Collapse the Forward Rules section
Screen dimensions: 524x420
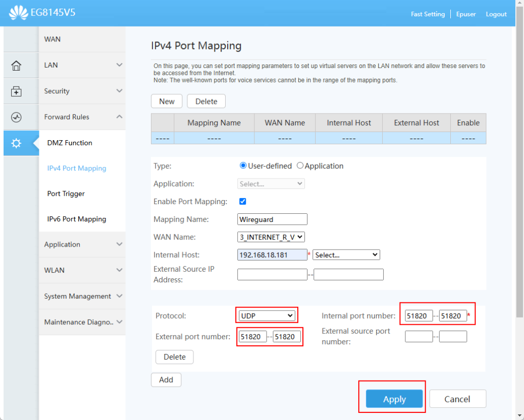(x=82, y=117)
